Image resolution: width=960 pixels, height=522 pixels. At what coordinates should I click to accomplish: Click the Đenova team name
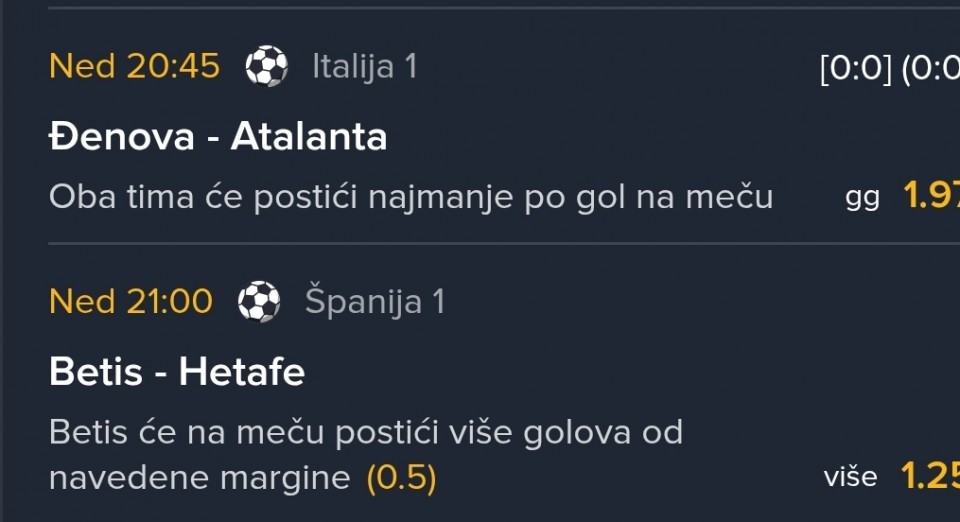coord(121,137)
